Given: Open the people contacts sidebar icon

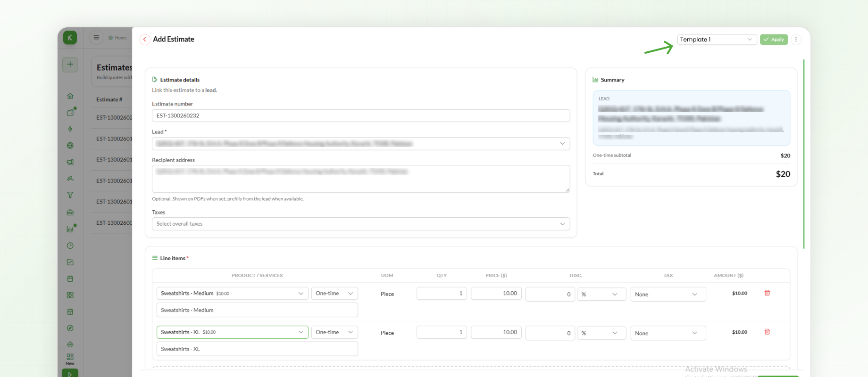Looking at the screenshot, I should click(x=70, y=179).
